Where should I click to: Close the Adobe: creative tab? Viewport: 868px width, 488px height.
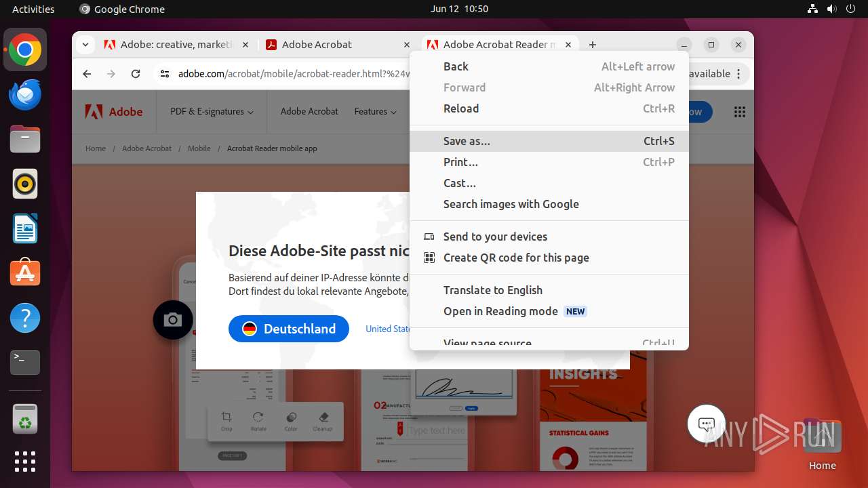click(245, 45)
